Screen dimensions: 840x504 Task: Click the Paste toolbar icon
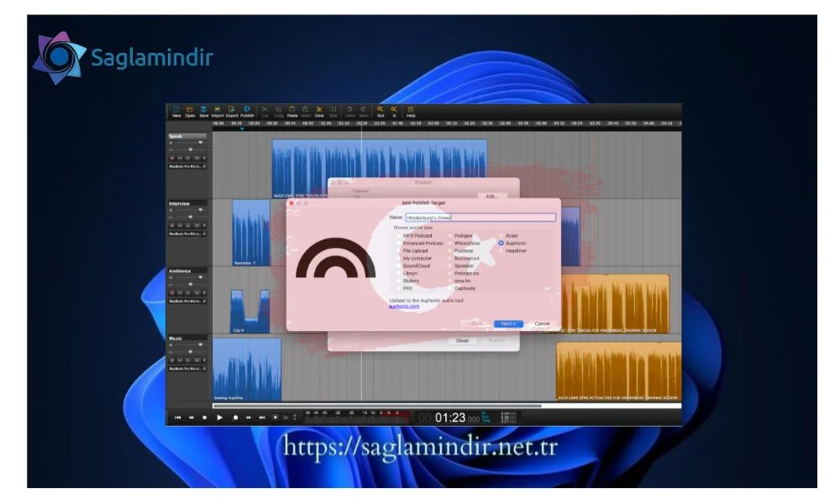(292, 112)
